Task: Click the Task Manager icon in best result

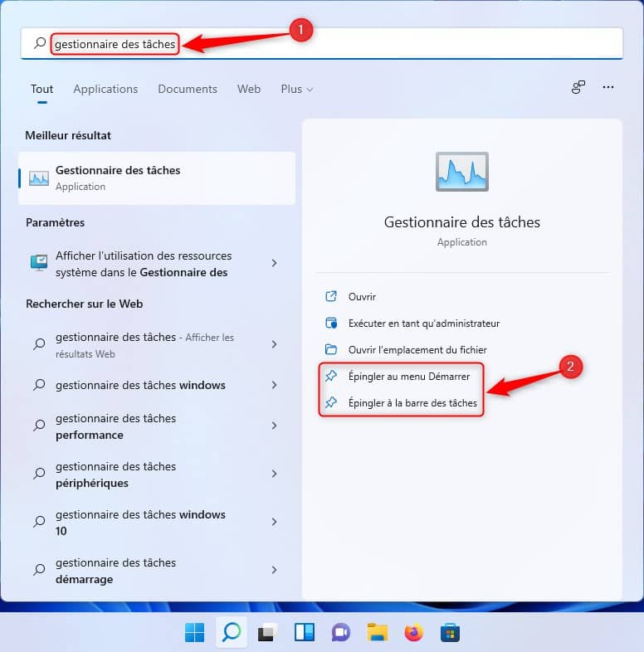Action: tap(39, 178)
